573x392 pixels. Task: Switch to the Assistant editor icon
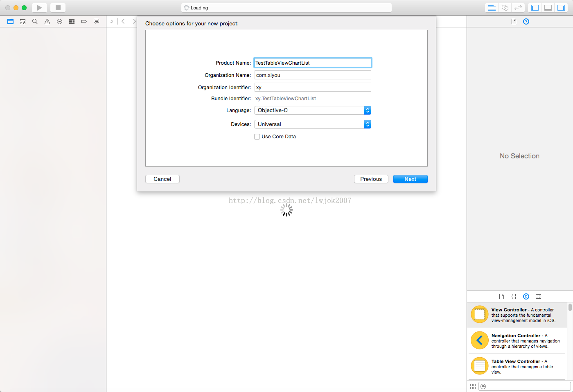coord(505,7)
